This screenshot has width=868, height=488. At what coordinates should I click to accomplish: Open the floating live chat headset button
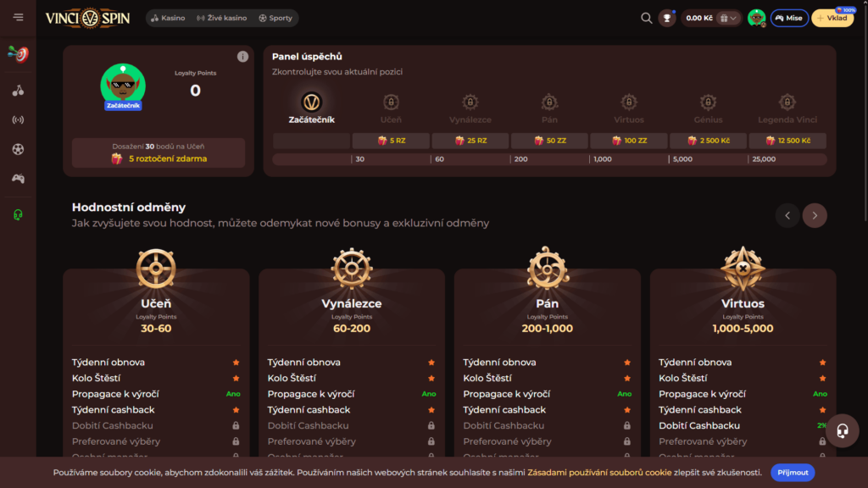842,430
